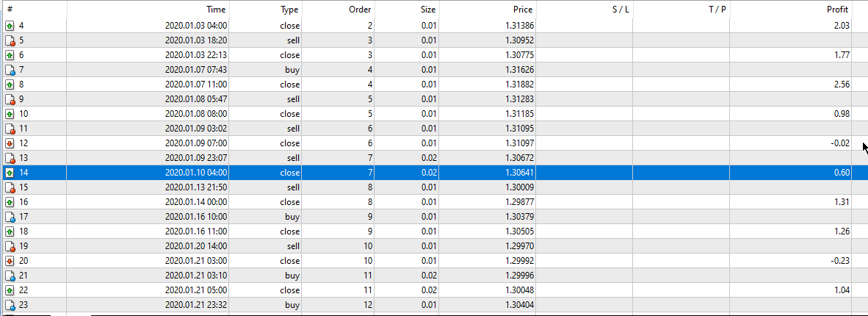
Task: Click the buy icon on row 21
Action: 10,276
